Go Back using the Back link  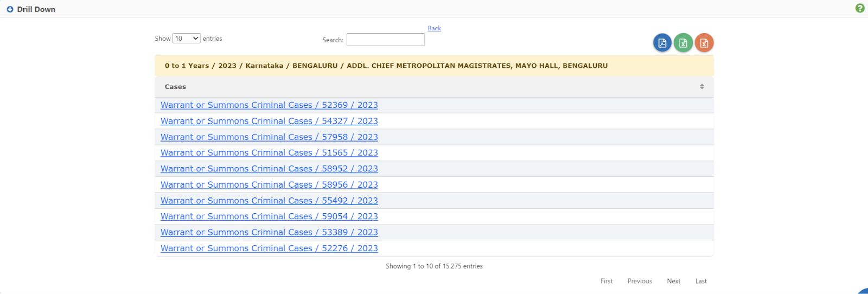point(434,28)
